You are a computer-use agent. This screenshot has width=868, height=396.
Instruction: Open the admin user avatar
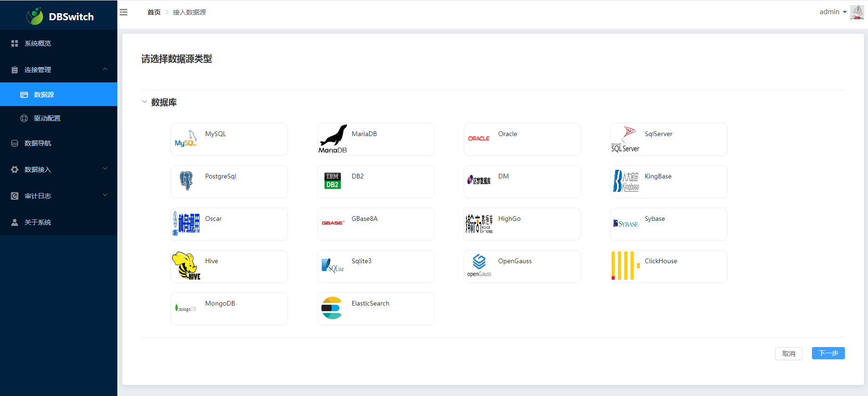857,12
